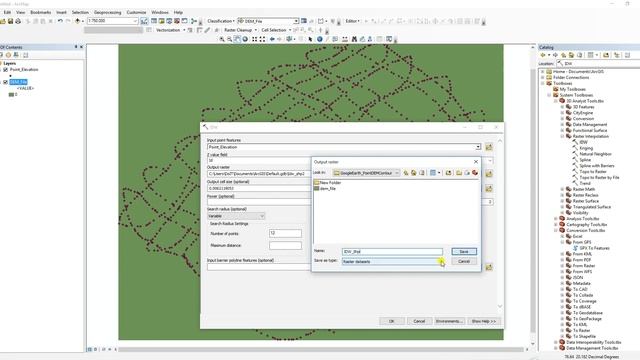Select the Identify tool
The image size is (640, 360).
(320, 39)
